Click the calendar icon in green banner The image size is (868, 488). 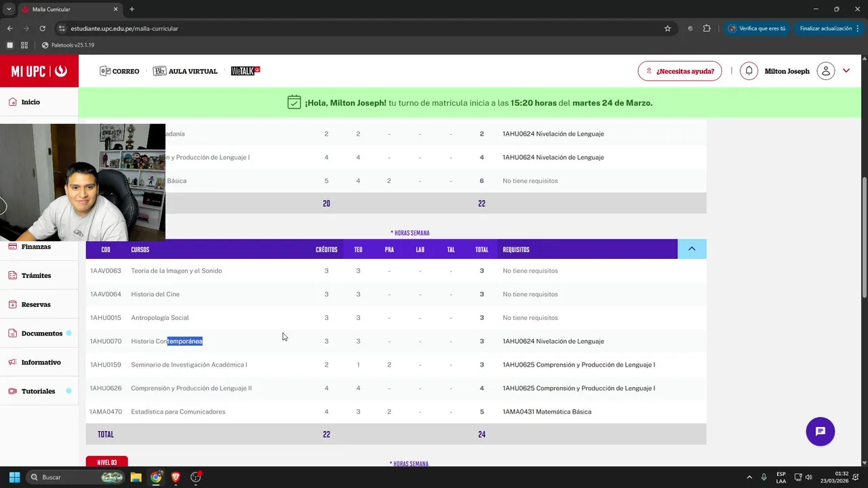[294, 102]
